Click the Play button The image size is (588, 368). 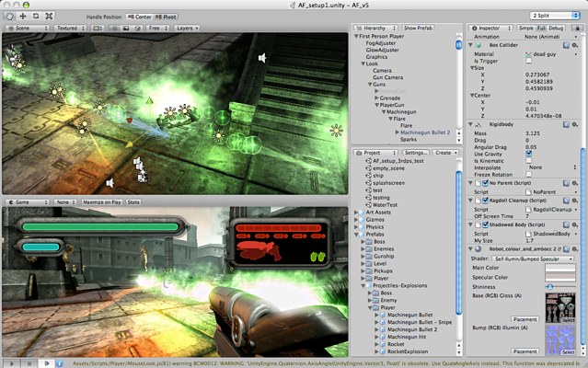coord(11,363)
